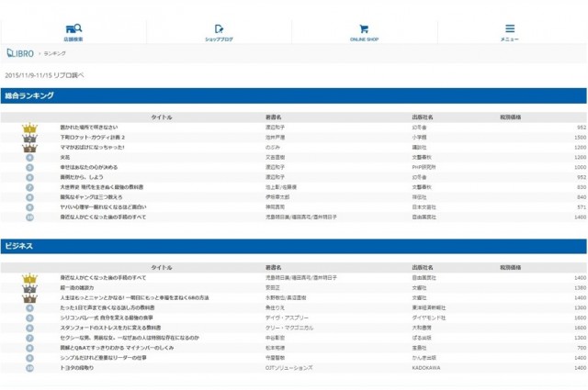Click gold crown icon in 総合ランキング
The height and width of the screenshot is (390, 588).
click(x=29, y=127)
